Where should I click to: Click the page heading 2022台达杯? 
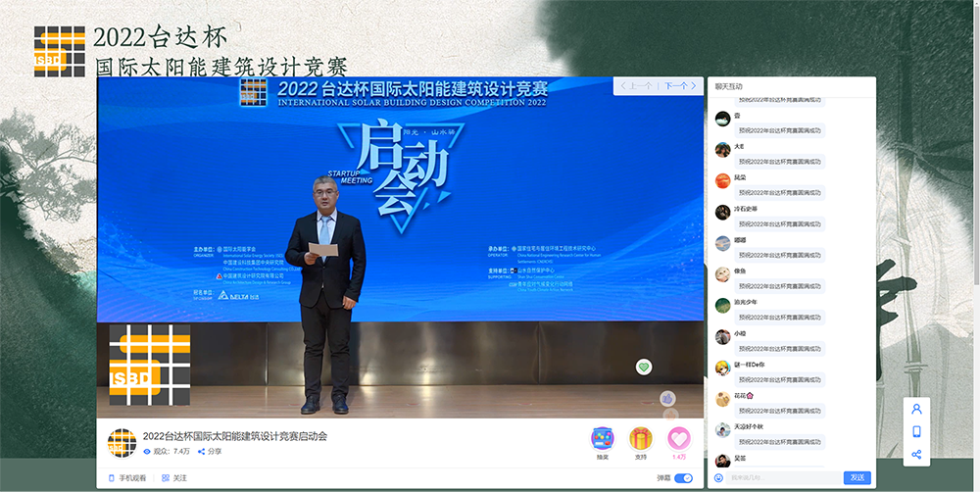[161, 37]
